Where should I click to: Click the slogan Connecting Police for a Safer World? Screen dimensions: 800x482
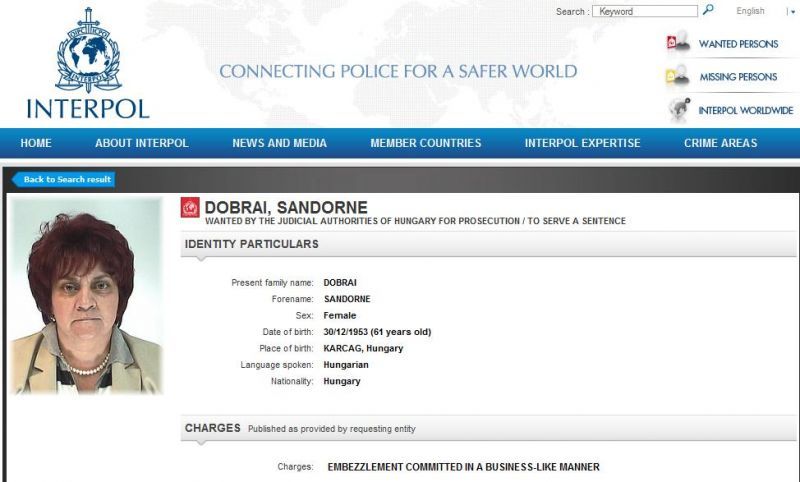pyautogui.click(x=398, y=71)
